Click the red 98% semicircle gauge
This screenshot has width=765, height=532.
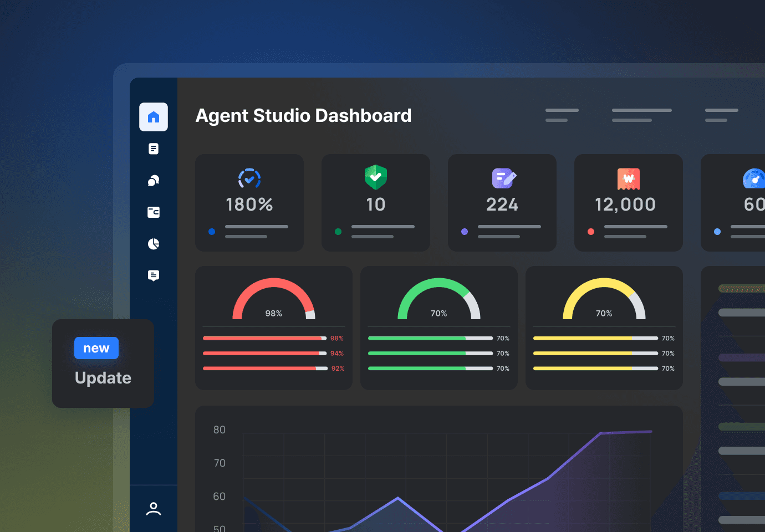[x=274, y=299]
